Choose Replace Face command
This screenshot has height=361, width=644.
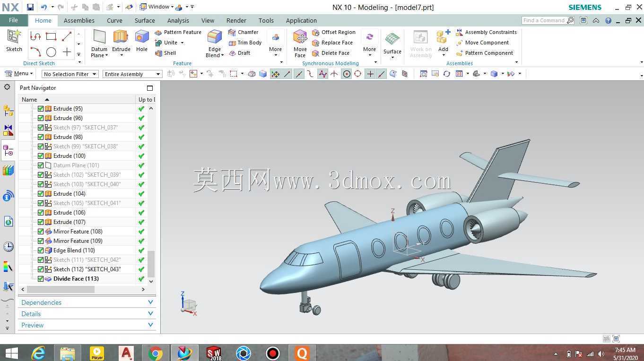point(332,43)
